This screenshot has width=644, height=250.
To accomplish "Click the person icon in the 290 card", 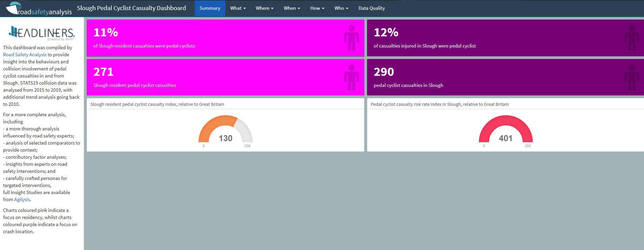I will point(632,77).
